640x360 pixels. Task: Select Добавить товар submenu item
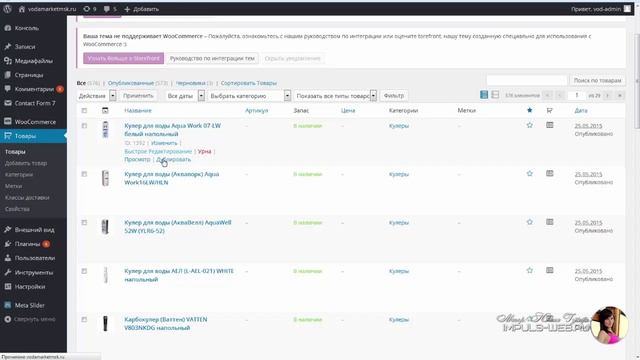pyautogui.click(x=26, y=163)
